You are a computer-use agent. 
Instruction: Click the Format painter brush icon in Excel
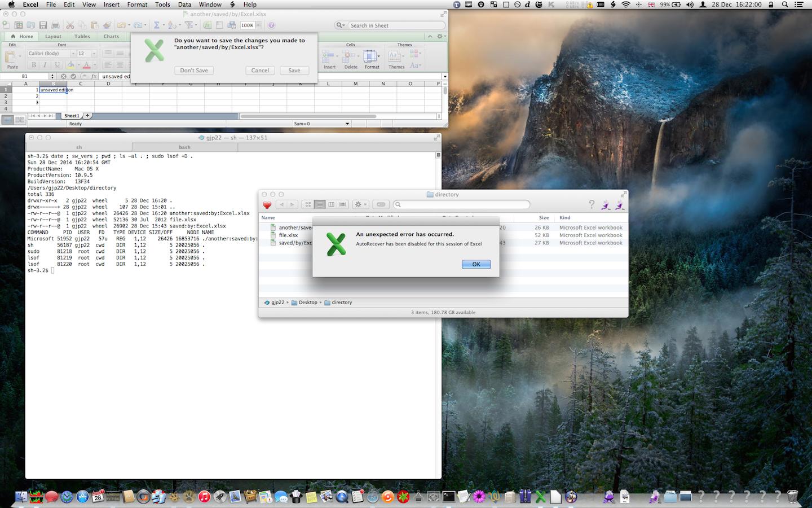pyautogui.click(x=107, y=25)
